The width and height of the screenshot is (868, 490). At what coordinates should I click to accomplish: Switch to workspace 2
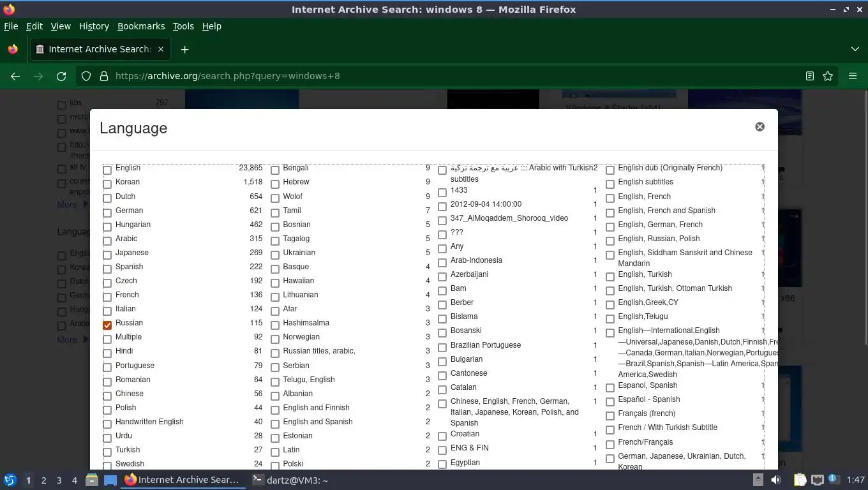coord(43,480)
